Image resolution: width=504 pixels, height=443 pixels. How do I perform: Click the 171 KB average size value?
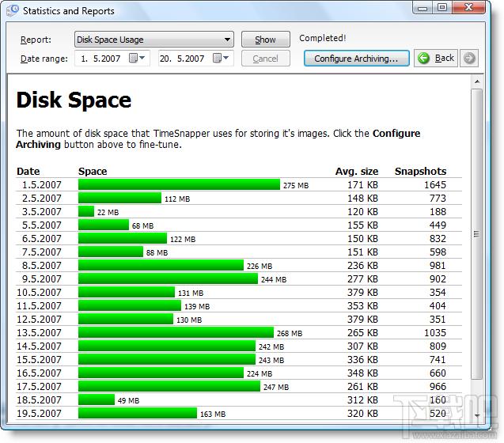(362, 185)
